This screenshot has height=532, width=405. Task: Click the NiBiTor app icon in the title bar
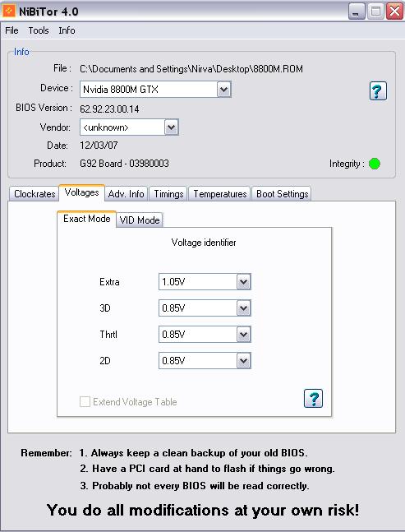point(8,12)
